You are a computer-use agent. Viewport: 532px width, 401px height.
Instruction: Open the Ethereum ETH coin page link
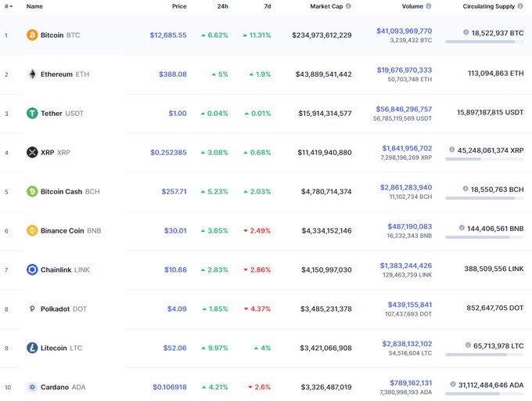click(x=65, y=74)
